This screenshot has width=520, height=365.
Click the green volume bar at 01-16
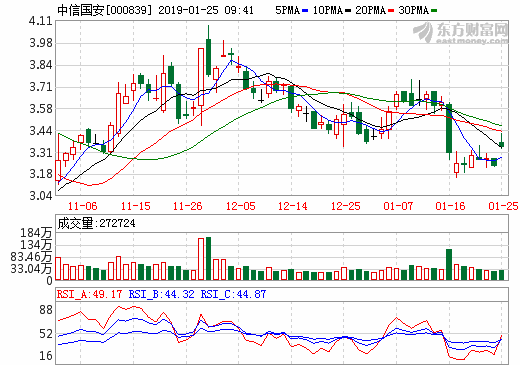point(449,264)
